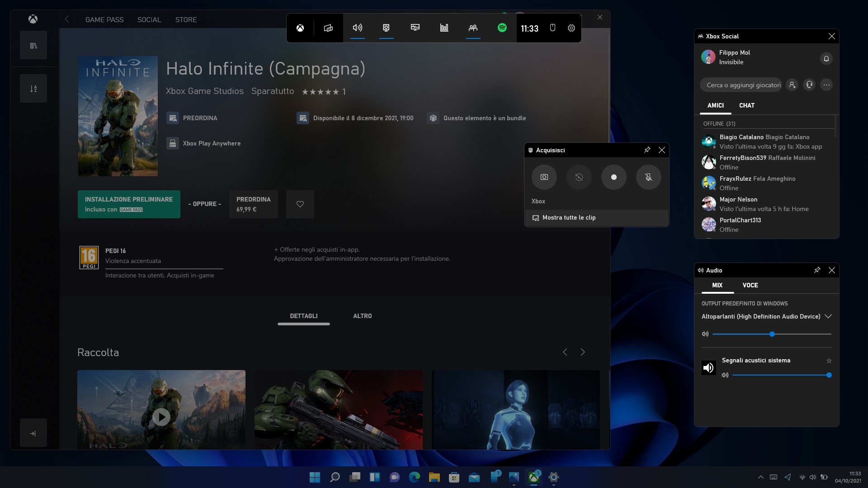The image size is (868, 488).
Task: Click INSTALLAZIONE PRELIMINARE button
Action: pos(129,204)
